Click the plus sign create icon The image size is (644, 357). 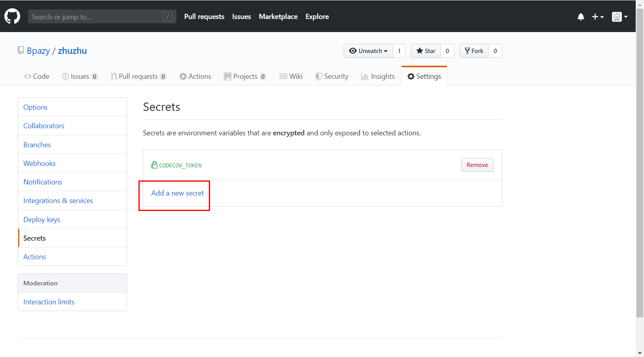pyautogui.click(x=595, y=17)
